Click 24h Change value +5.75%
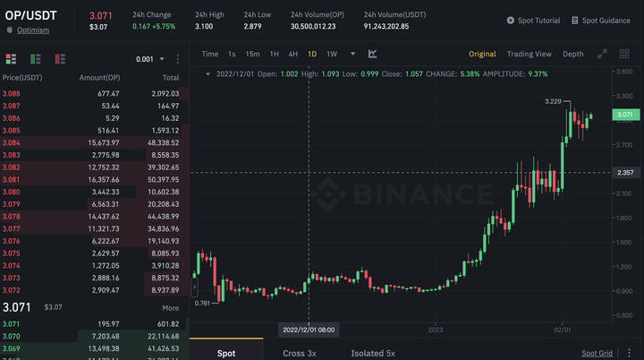 coord(164,26)
